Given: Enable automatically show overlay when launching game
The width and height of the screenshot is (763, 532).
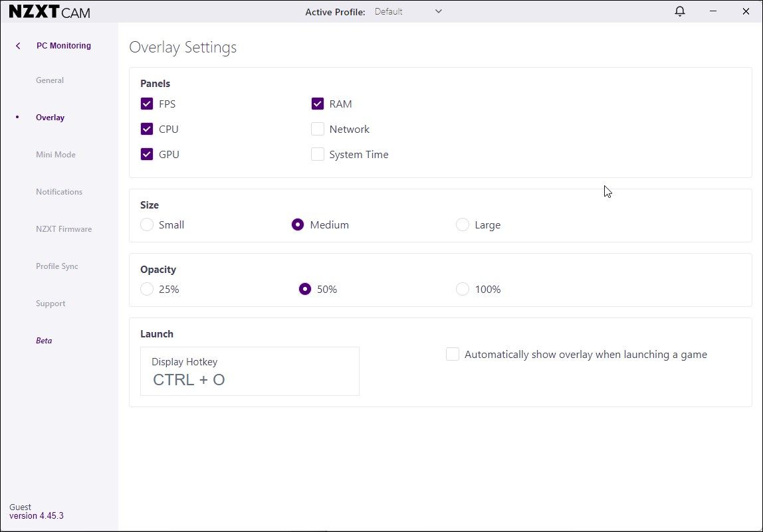Looking at the screenshot, I should point(453,354).
